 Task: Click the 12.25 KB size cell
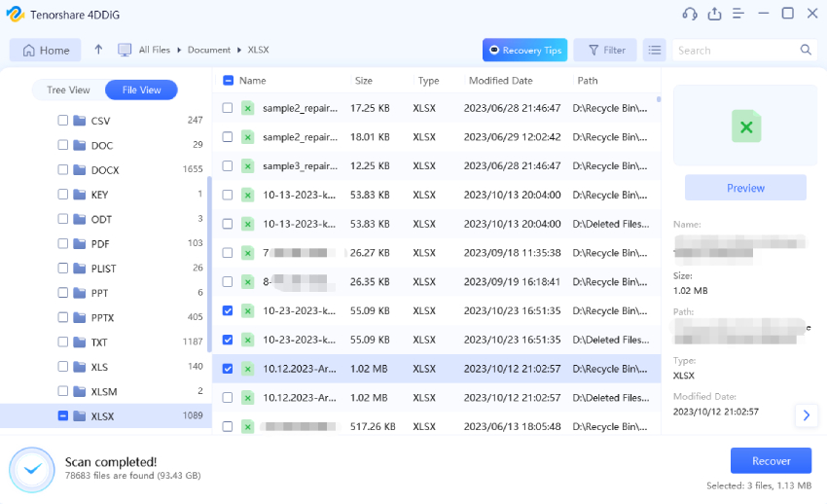coord(370,166)
